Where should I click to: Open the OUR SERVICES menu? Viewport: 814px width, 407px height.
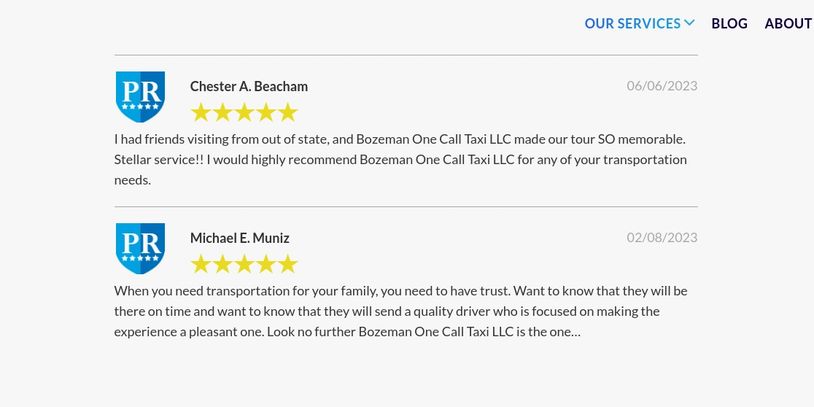coord(632,24)
